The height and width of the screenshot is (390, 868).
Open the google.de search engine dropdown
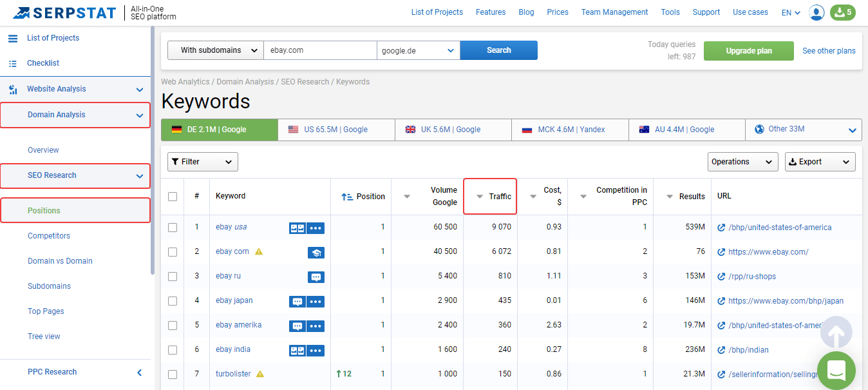419,50
